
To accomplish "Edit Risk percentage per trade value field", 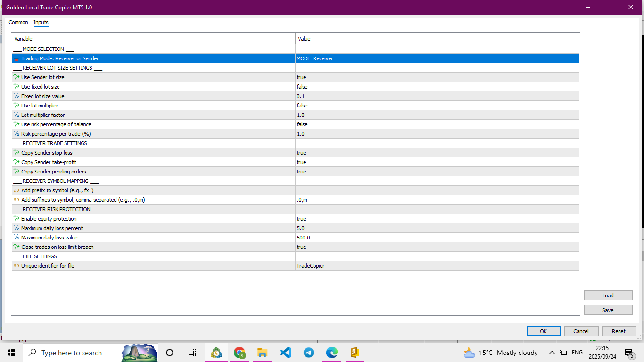I will point(437,134).
